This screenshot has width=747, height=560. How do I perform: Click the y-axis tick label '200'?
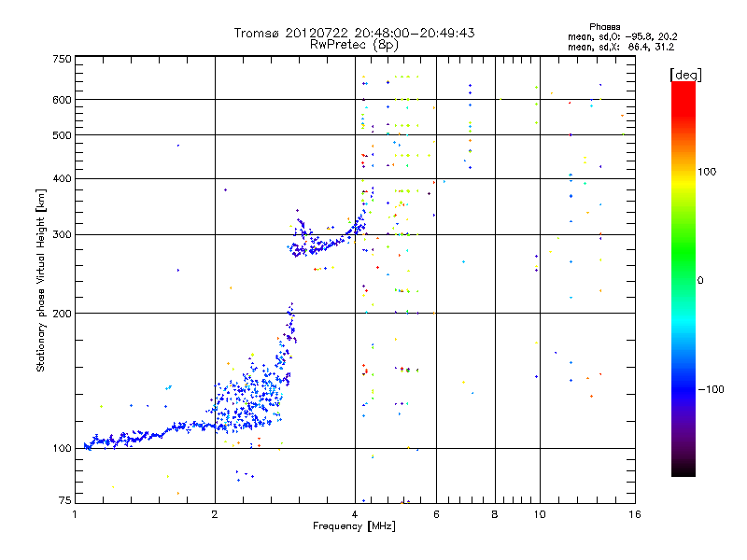tap(62, 314)
